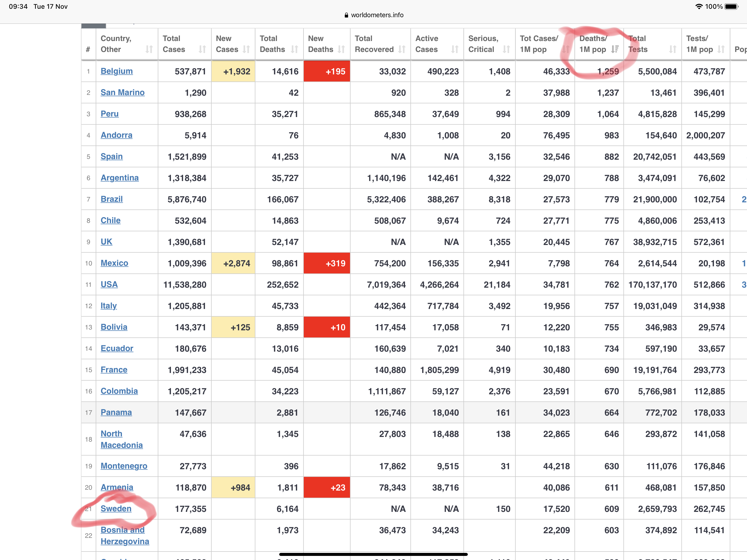The width and height of the screenshot is (747, 560).
Task: Sort table by Active Cases arrows
Action: [x=455, y=49]
